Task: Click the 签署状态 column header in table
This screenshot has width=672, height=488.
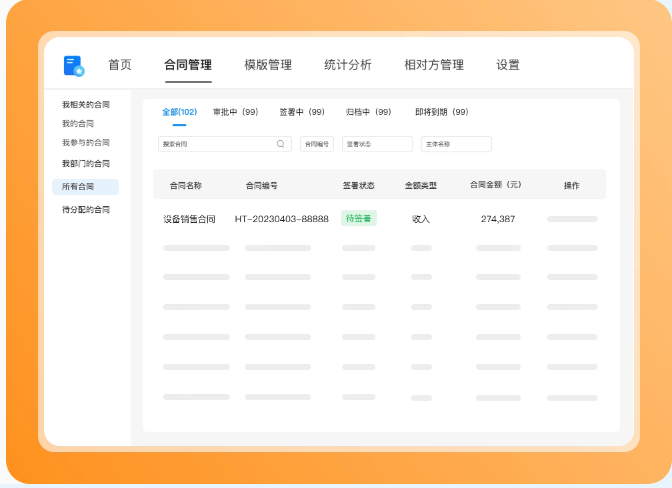Action: [359, 186]
